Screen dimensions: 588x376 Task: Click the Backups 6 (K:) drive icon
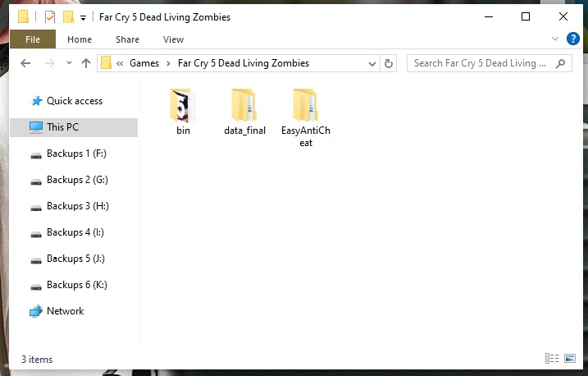point(36,287)
